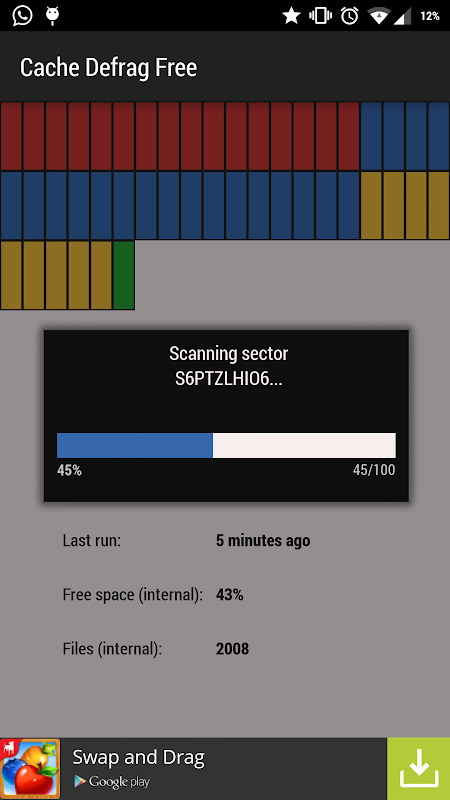The width and height of the screenshot is (450, 800).
Task: Tap the vibrate mode status icon
Action: pyautogui.click(x=320, y=16)
